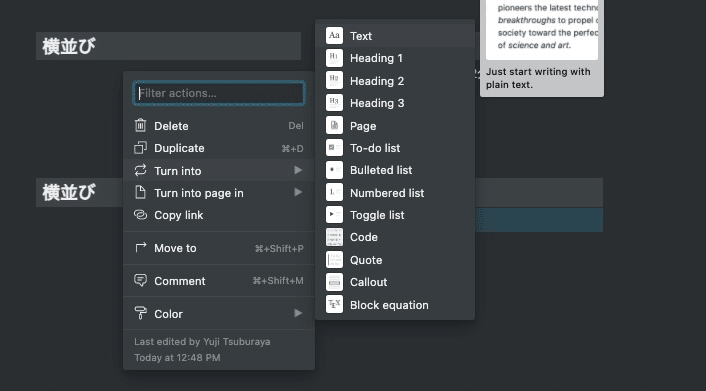706x391 pixels.
Task: Click the Del shortcut label
Action: pyautogui.click(x=296, y=126)
